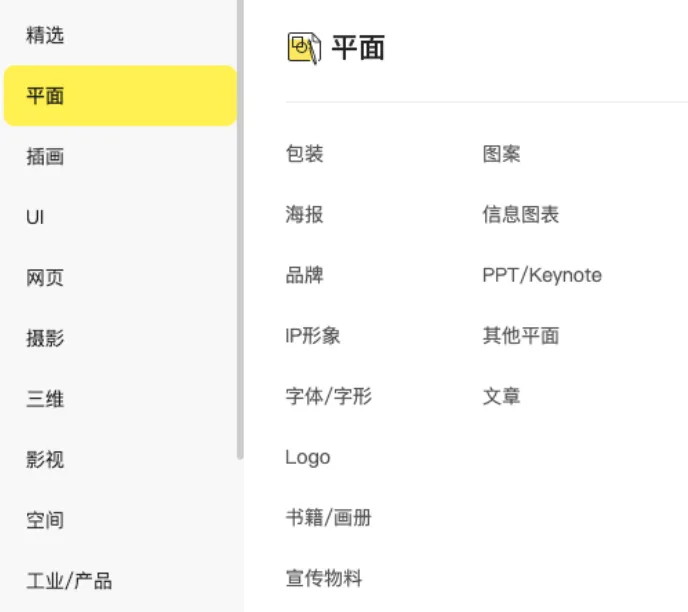Select 精选 in the sidebar
688x612 pixels.
45,36
